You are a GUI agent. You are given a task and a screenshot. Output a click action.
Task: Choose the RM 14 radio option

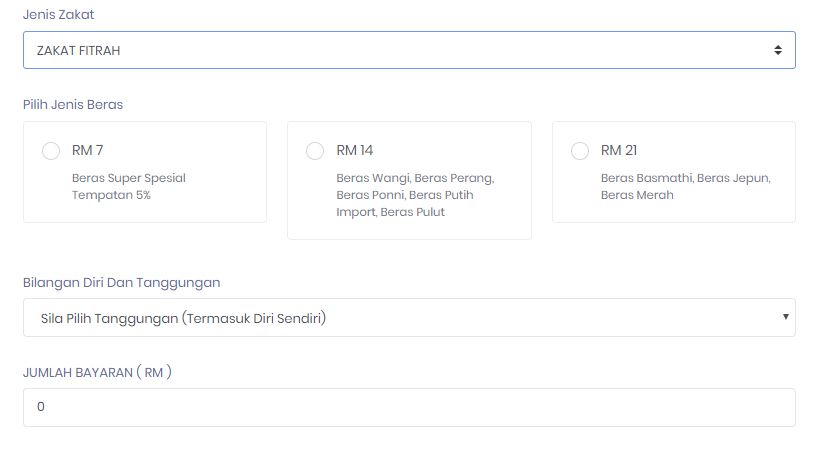(315, 151)
